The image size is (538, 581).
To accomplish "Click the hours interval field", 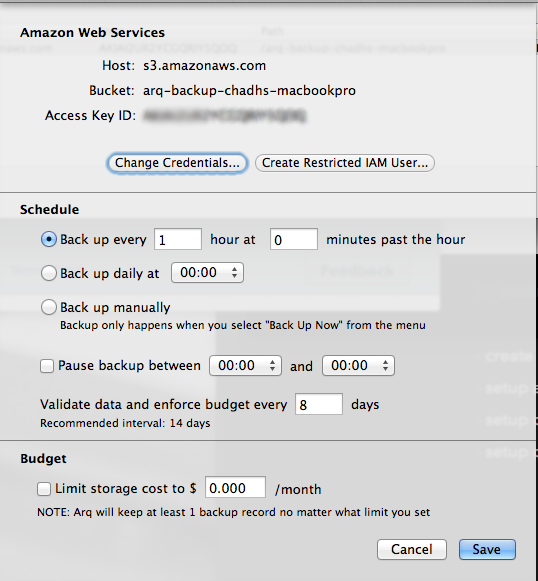I will click(178, 239).
